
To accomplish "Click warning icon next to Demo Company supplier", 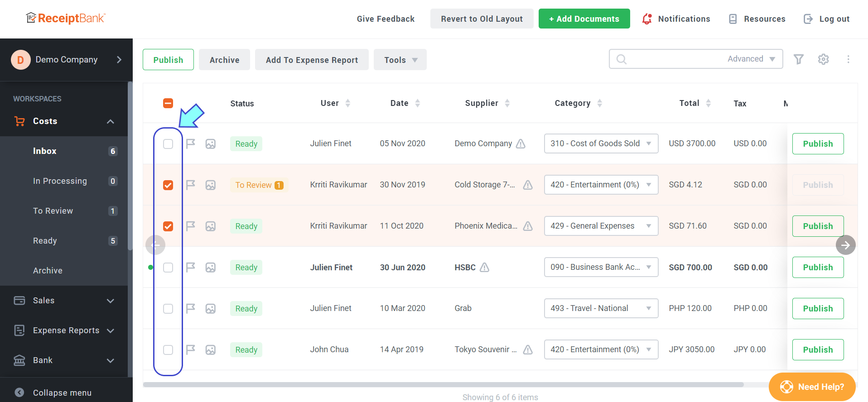I will tap(521, 144).
